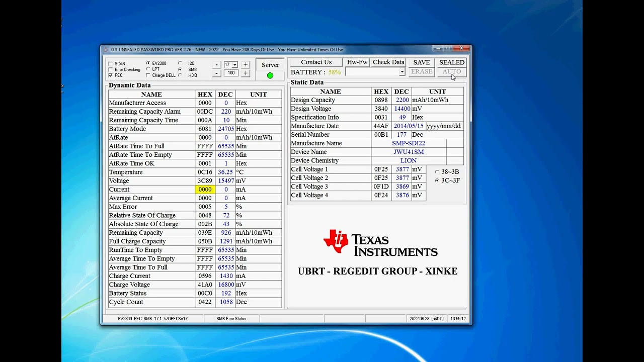Click the ERASE button
Viewport: 644px width, 362px height.
[x=422, y=72]
